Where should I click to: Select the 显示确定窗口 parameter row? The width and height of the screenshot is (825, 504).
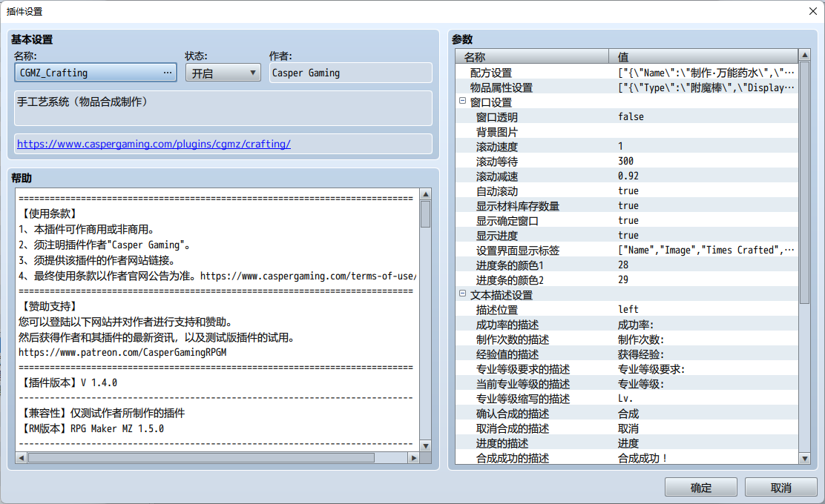[x=627, y=221]
